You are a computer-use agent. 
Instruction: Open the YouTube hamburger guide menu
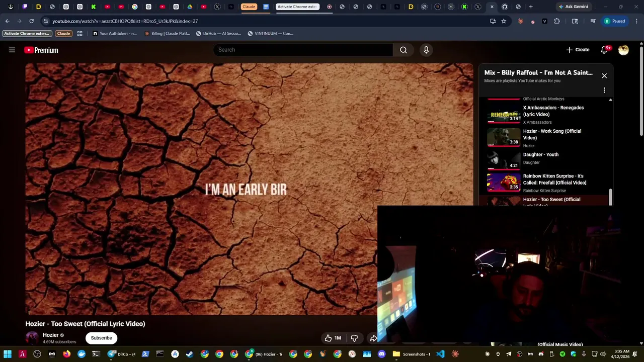click(12, 50)
